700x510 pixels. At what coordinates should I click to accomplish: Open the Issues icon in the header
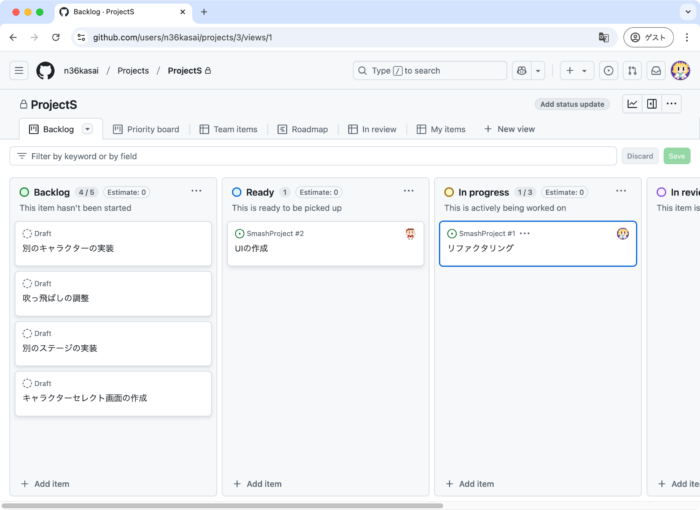[x=608, y=71]
